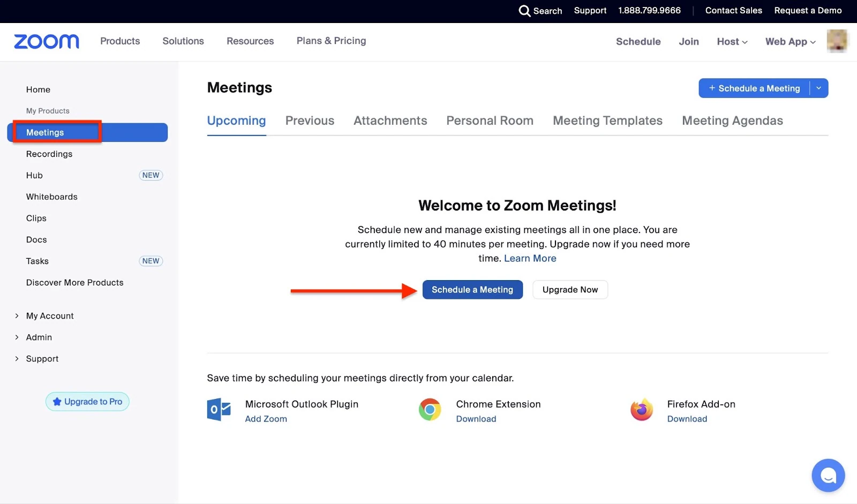Open Whiteboards in sidebar
This screenshot has height=504, width=857.
(x=52, y=197)
